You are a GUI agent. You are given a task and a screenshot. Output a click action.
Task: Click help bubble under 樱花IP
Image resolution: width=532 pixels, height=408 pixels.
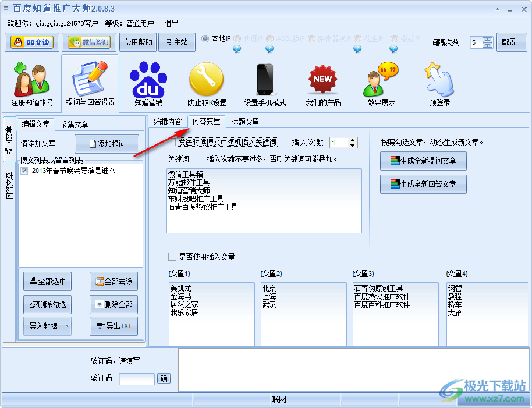[393, 49]
